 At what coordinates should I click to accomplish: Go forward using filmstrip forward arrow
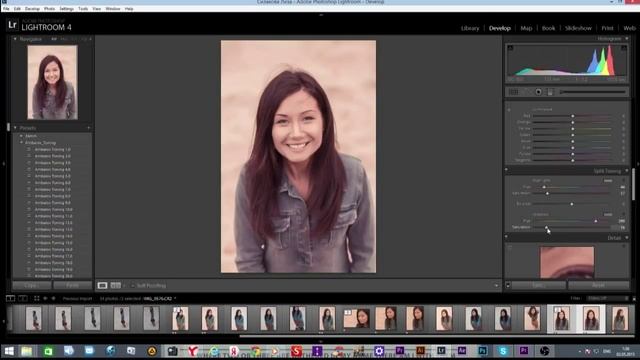pos(53,298)
